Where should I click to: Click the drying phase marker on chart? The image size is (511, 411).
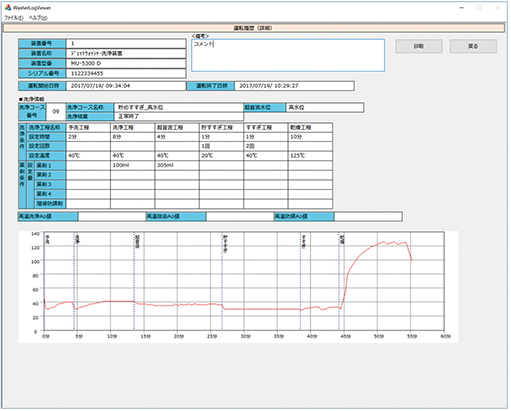tap(342, 239)
